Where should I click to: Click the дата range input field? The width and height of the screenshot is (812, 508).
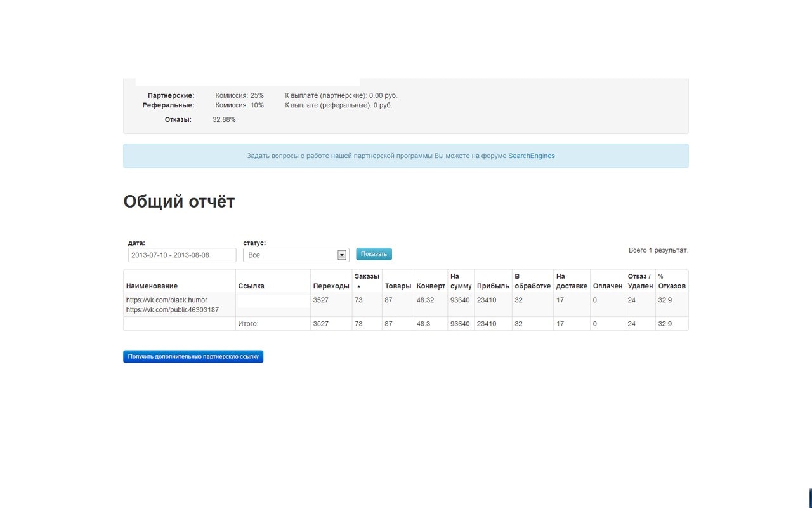coord(181,255)
